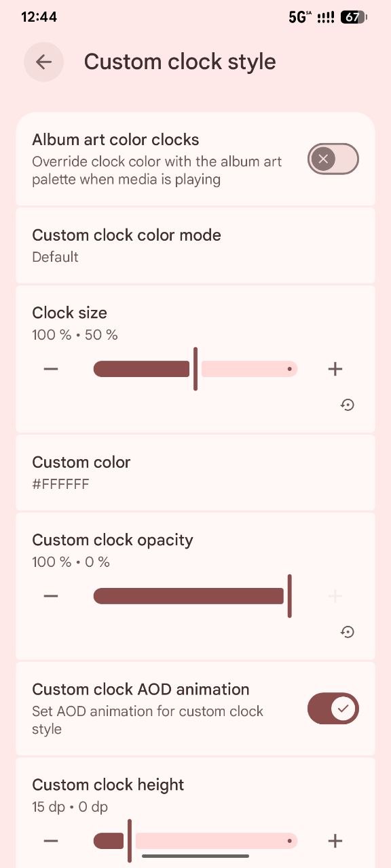Decrease custom clock height with minus

click(51, 841)
